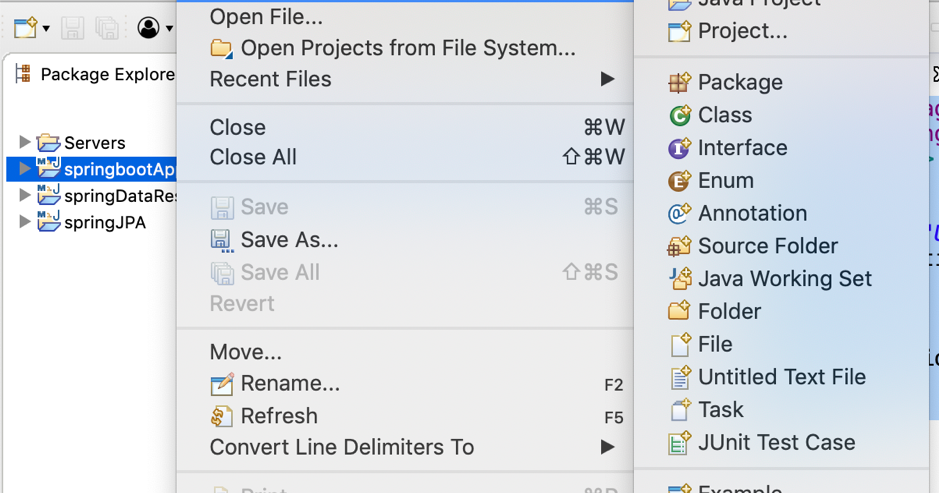Select Refresh in the File menu
939x493 pixels.
278,416
